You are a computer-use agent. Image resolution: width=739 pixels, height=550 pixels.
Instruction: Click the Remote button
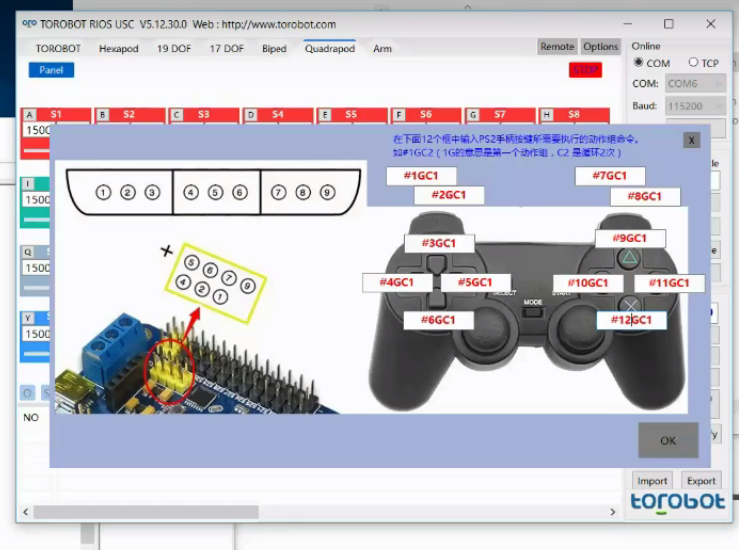tap(557, 47)
